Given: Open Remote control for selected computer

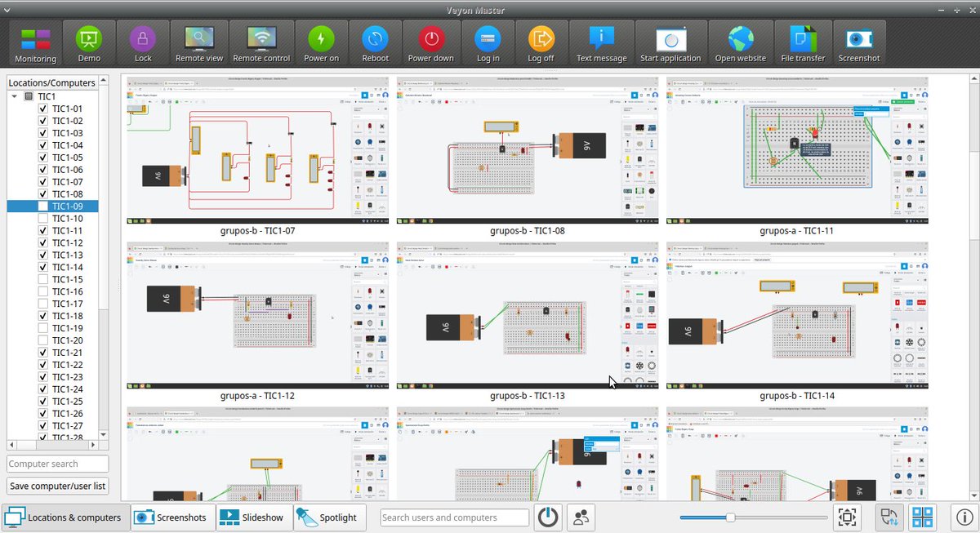Looking at the screenshot, I should (x=261, y=42).
